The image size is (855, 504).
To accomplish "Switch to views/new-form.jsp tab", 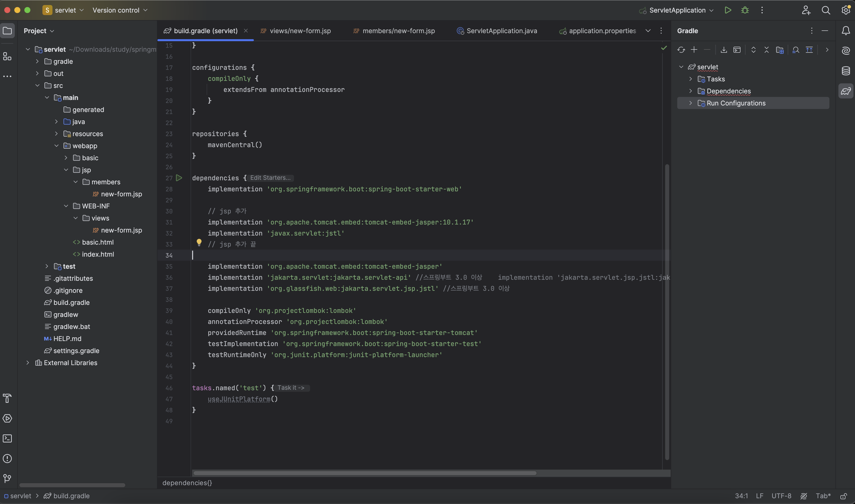I will [x=295, y=31].
